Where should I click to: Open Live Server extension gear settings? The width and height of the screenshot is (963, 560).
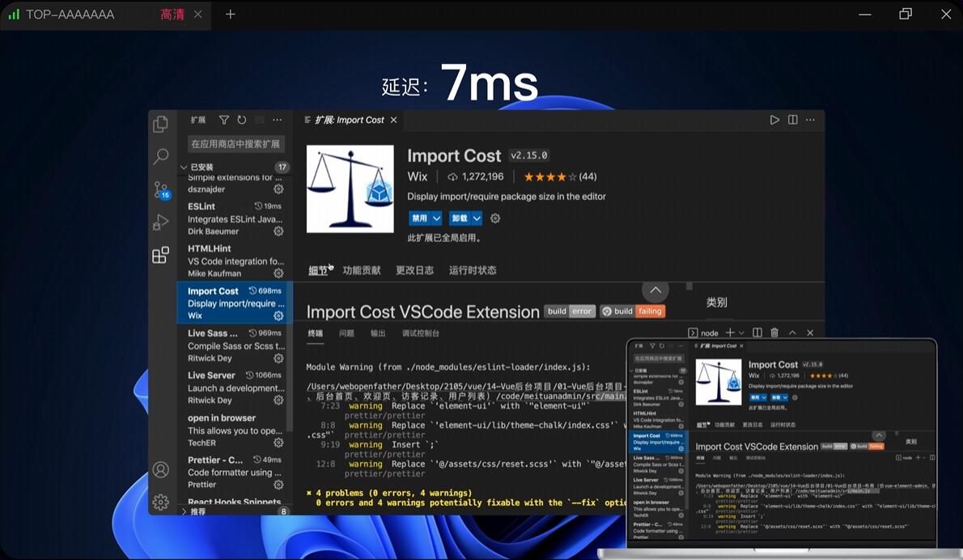click(x=278, y=401)
